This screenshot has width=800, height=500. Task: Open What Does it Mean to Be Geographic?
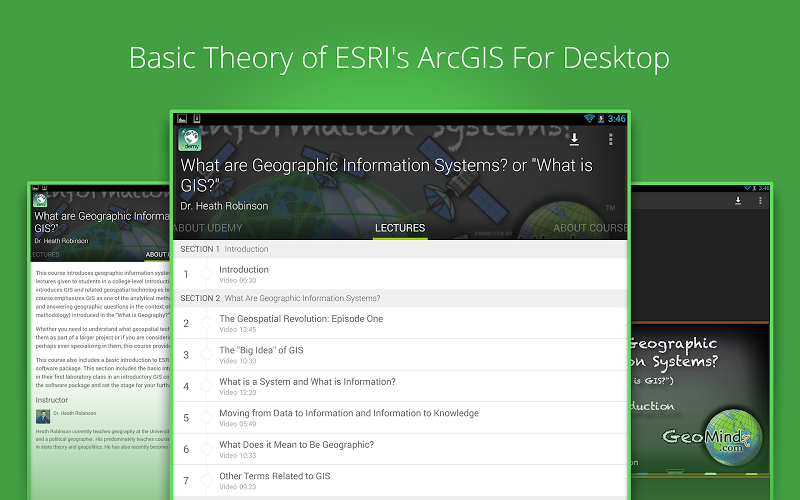[x=400, y=449]
